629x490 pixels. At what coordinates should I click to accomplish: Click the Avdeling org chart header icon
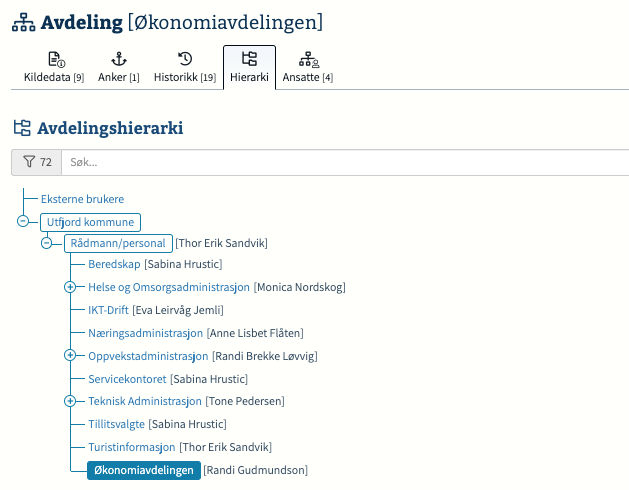click(23, 22)
